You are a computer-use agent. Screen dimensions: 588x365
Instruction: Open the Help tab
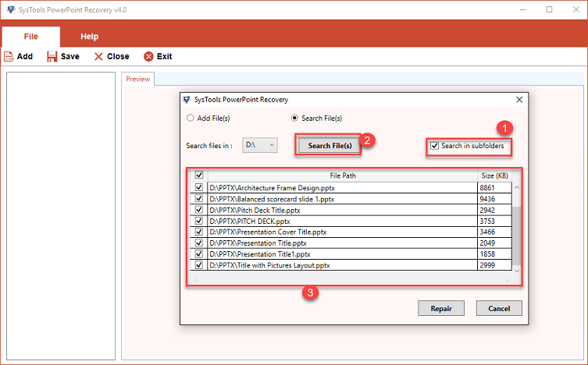89,37
